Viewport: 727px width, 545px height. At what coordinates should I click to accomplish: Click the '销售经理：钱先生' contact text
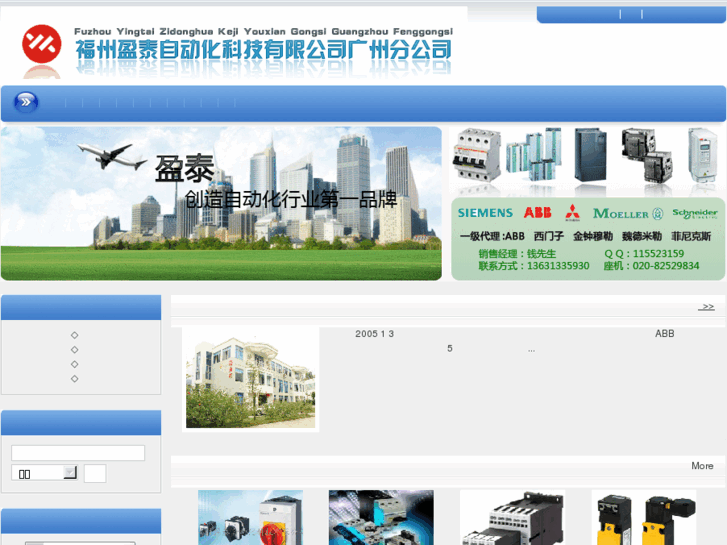(517, 254)
